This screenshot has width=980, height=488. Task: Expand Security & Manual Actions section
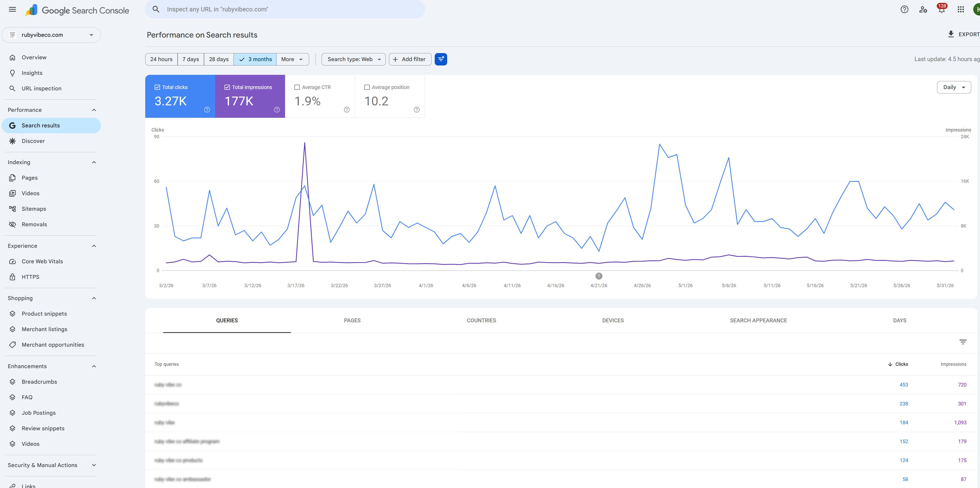(94, 465)
